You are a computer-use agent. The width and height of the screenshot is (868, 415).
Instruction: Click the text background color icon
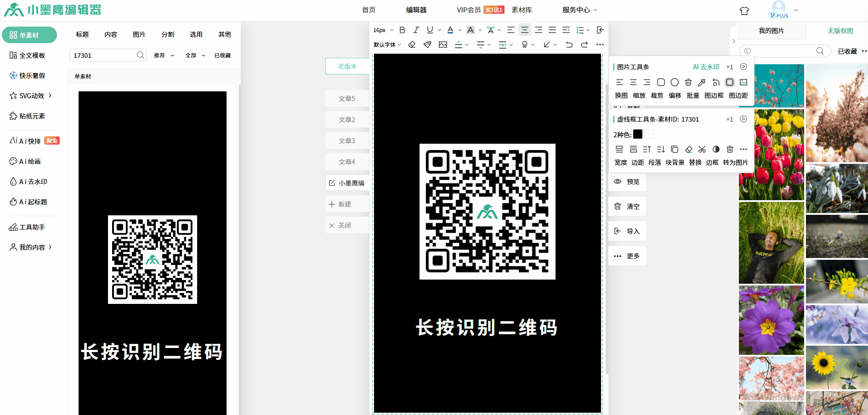[471, 30]
